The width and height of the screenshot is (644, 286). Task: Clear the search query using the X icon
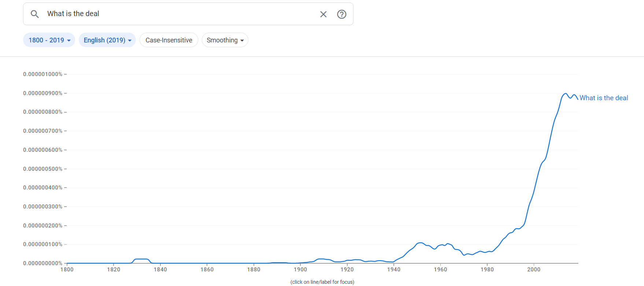(x=323, y=14)
